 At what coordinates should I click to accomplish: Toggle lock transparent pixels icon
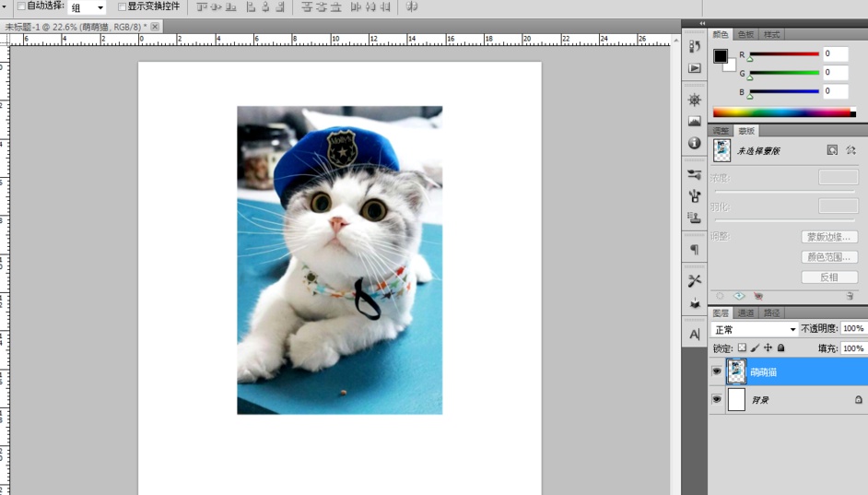(x=742, y=348)
